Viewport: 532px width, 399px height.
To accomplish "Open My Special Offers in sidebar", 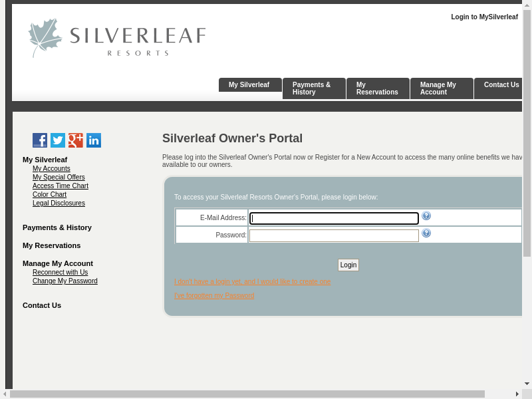I will pyautogui.click(x=59, y=178).
